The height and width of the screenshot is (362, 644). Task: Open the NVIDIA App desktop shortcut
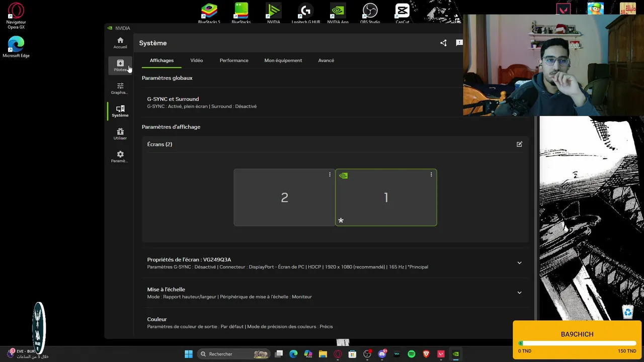point(338,13)
